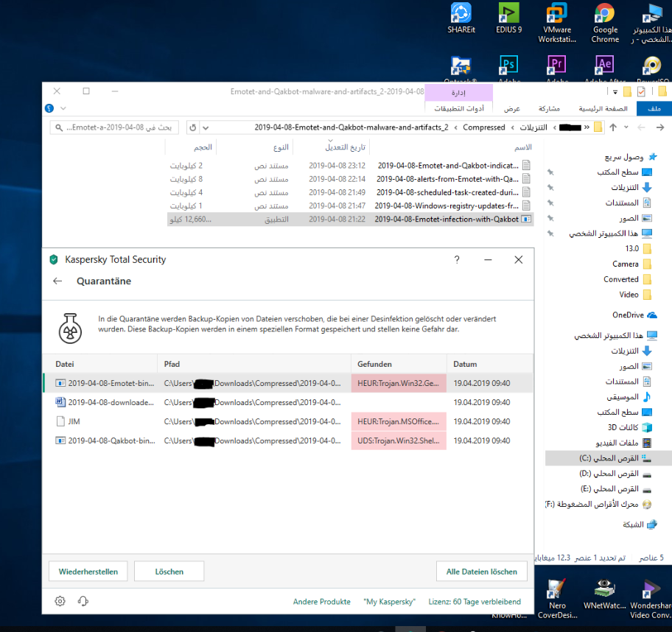Open Video folder in quick access
Viewport: 672px width, 632px height.
(x=635, y=295)
